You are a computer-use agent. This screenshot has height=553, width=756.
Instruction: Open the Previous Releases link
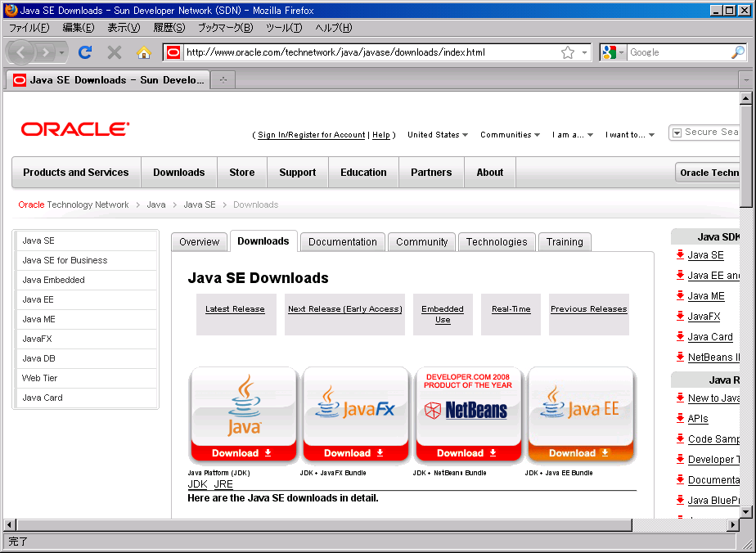[589, 309]
